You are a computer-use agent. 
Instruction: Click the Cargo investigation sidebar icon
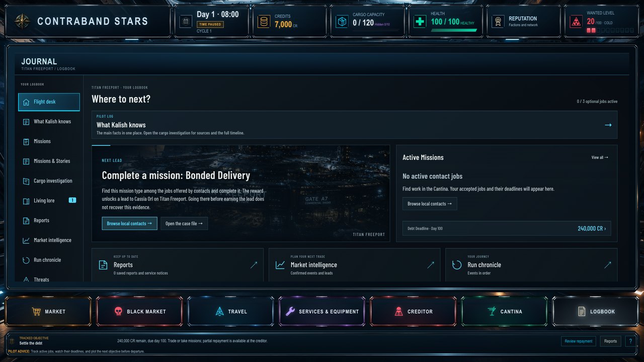tap(26, 181)
